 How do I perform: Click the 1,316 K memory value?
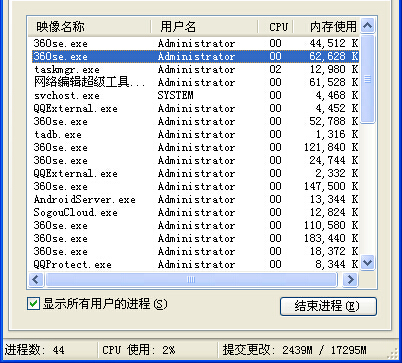pos(337,134)
